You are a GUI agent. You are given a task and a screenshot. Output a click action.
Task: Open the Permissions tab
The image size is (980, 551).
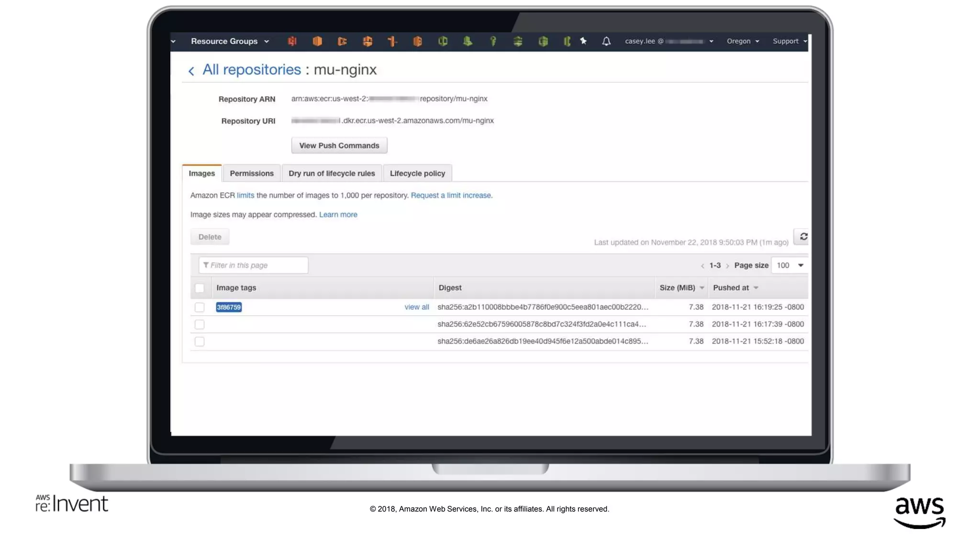click(252, 173)
